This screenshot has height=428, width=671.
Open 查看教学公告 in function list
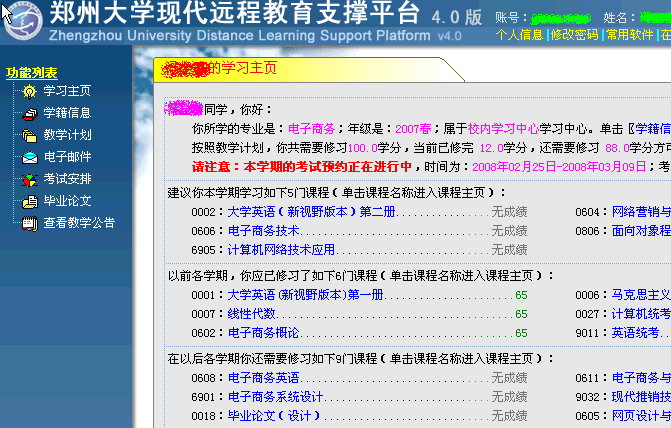79,223
